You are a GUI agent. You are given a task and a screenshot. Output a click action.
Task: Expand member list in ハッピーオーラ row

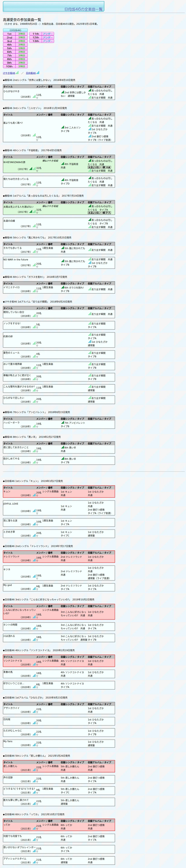click(37, 427)
